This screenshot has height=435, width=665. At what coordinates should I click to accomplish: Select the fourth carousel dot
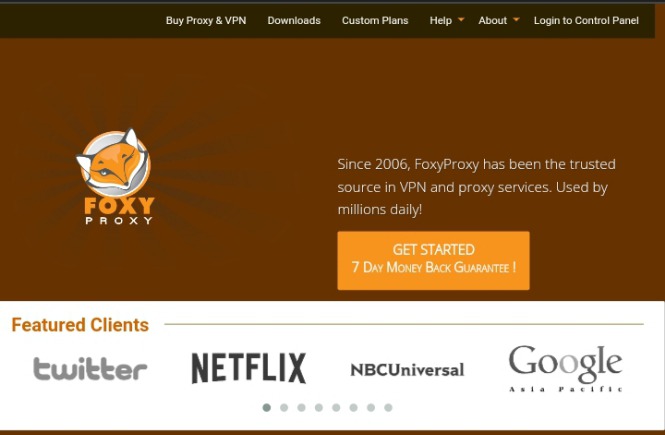pos(319,407)
